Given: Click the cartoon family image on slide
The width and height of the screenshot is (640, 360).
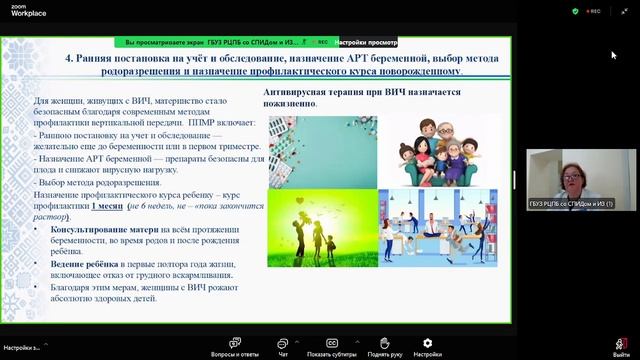Looking at the screenshot, I should pyautogui.click(x=439, y=152).
